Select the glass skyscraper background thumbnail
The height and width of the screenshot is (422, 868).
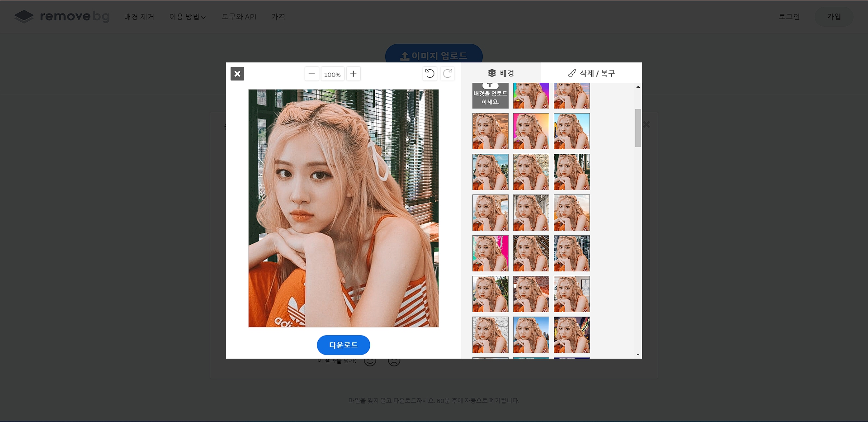pyautogui.click(x=572, y=253)
